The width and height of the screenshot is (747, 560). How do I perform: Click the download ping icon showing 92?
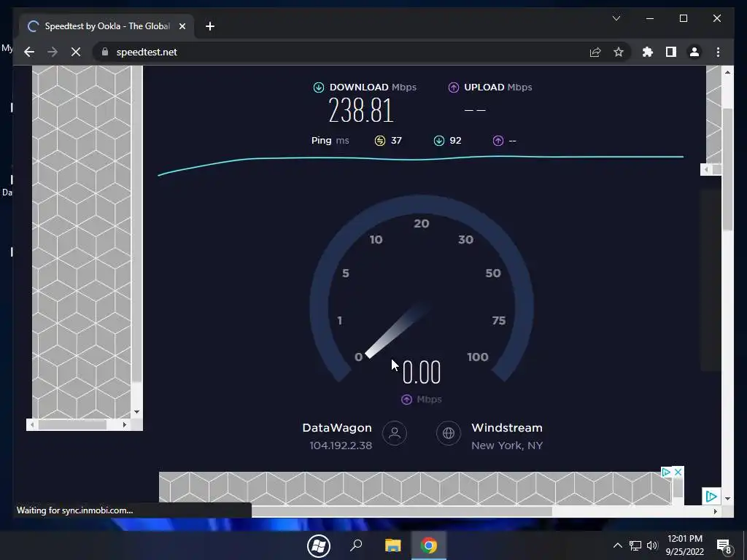(x=438, y=141)
